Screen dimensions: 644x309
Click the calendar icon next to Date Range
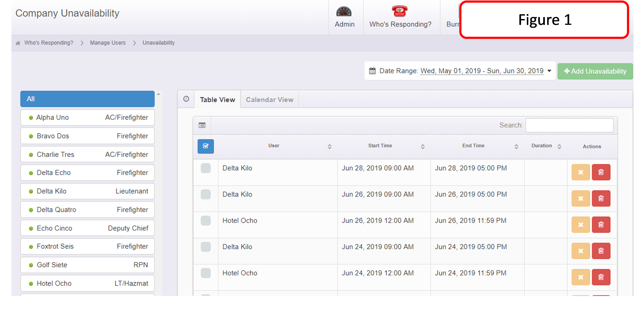(x=372, y=71)
